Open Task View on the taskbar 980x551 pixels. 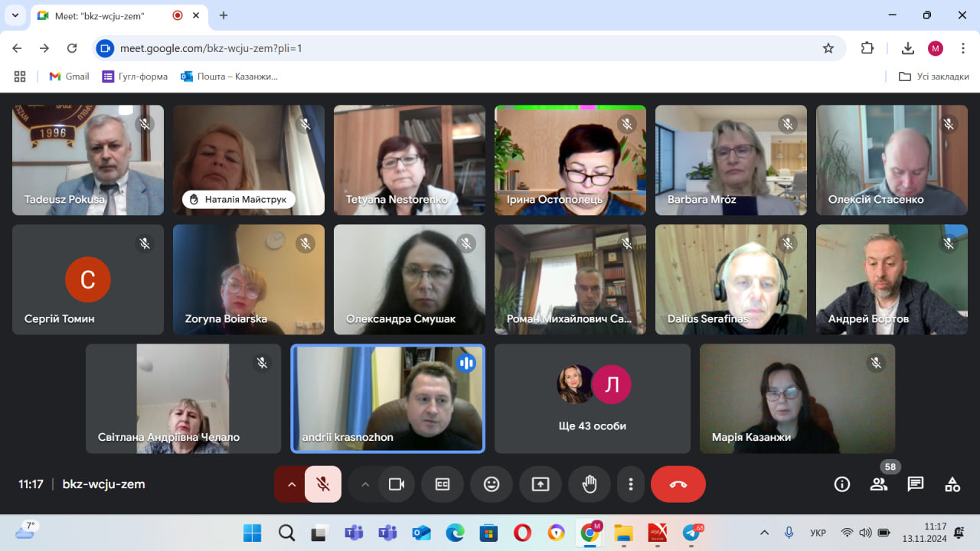319,533
